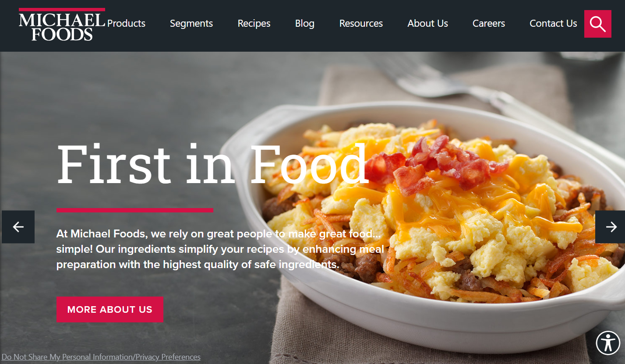Viewport: 625px width, 364px height.
Task: Click the Michael Foods logo
Action: pyautogui.click(x=62, y=25)
